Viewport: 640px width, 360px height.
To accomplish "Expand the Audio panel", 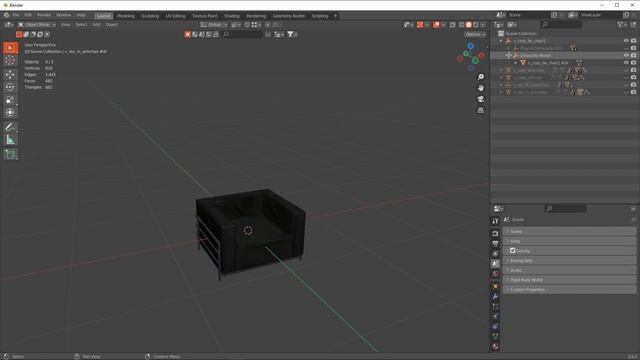I will [570, 270].
